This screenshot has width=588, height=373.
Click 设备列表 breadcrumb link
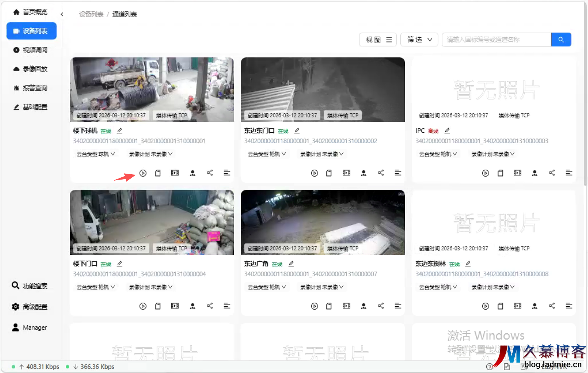(91, 14)
